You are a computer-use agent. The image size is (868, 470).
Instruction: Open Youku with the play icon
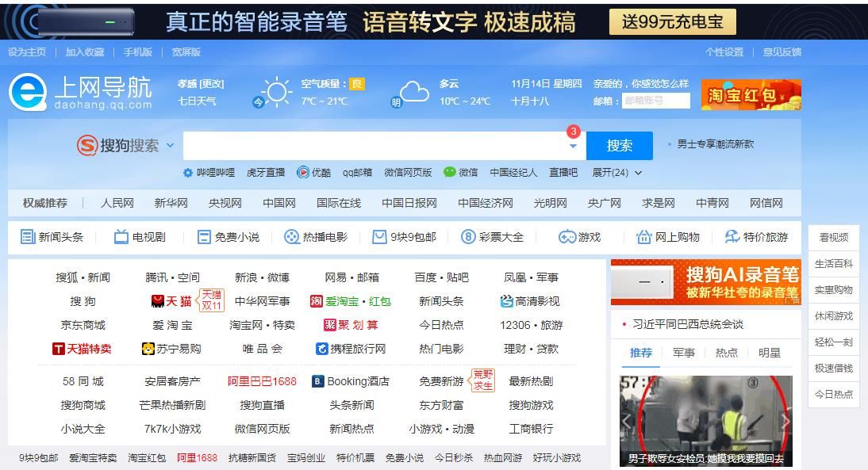(x=303, y=172)
